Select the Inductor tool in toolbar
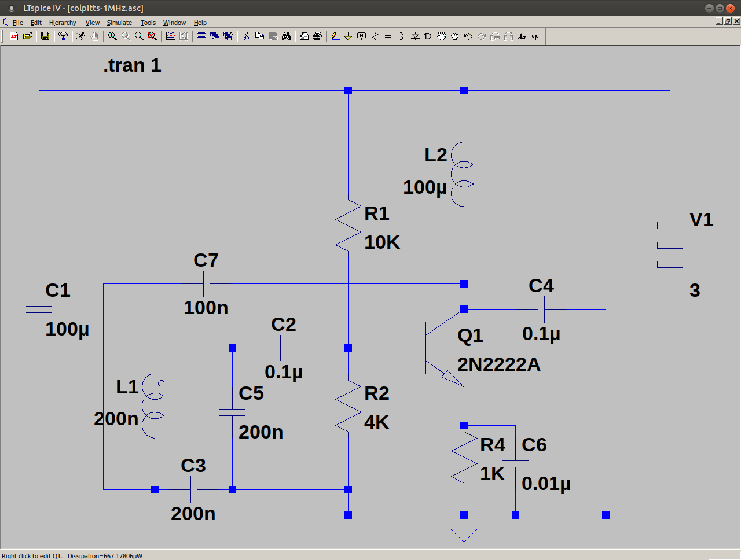Viewport: 741px width, 560px height. coord(402,36)
